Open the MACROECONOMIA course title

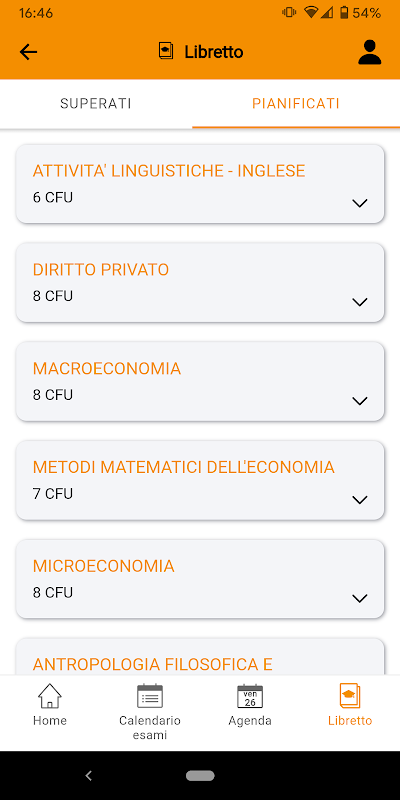107,368
